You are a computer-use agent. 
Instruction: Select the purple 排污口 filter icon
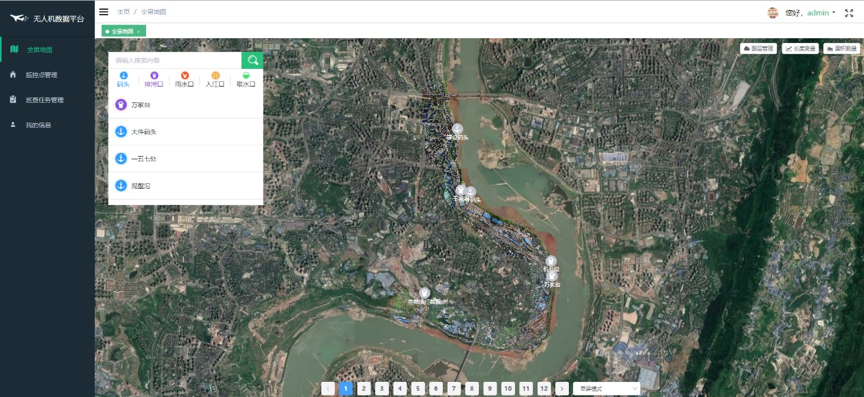tap(154, 75)
